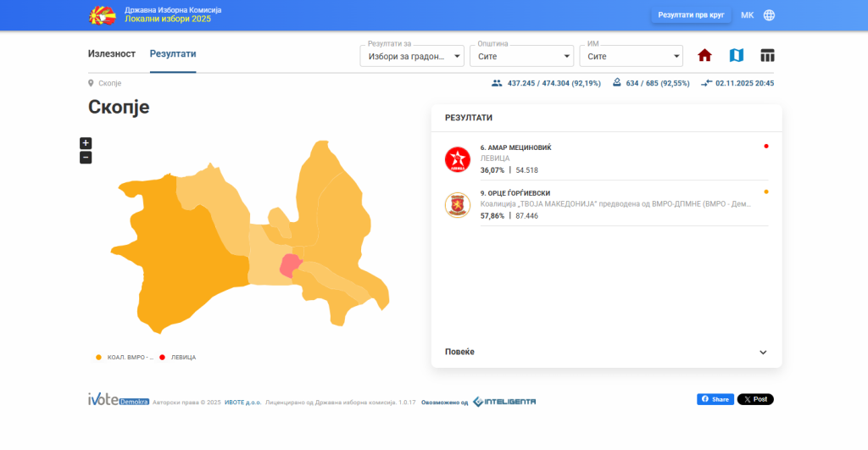Toggle the Коал. ВМРО legend entry

[125, 358]
